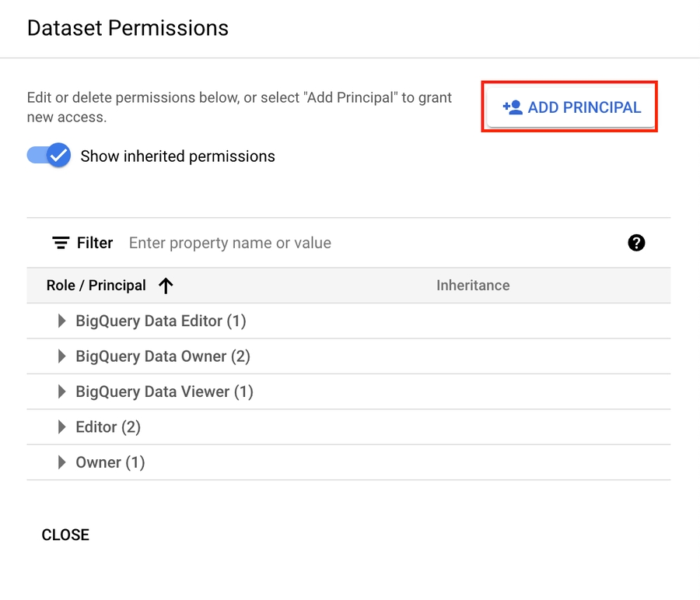700x600 pixels.
Task: Expand the BigQuery Data Owner triangle arrow
Action: (61, 356)
